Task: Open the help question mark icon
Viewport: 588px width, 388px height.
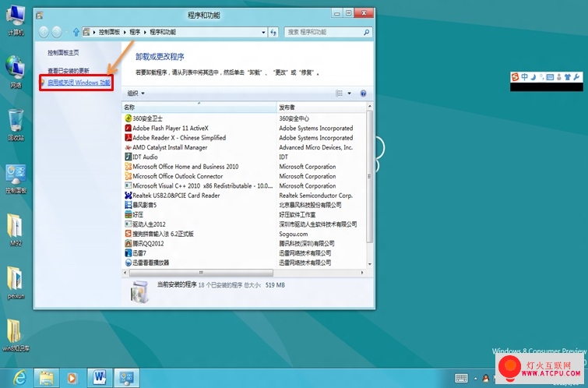Action: pos(363,93)
